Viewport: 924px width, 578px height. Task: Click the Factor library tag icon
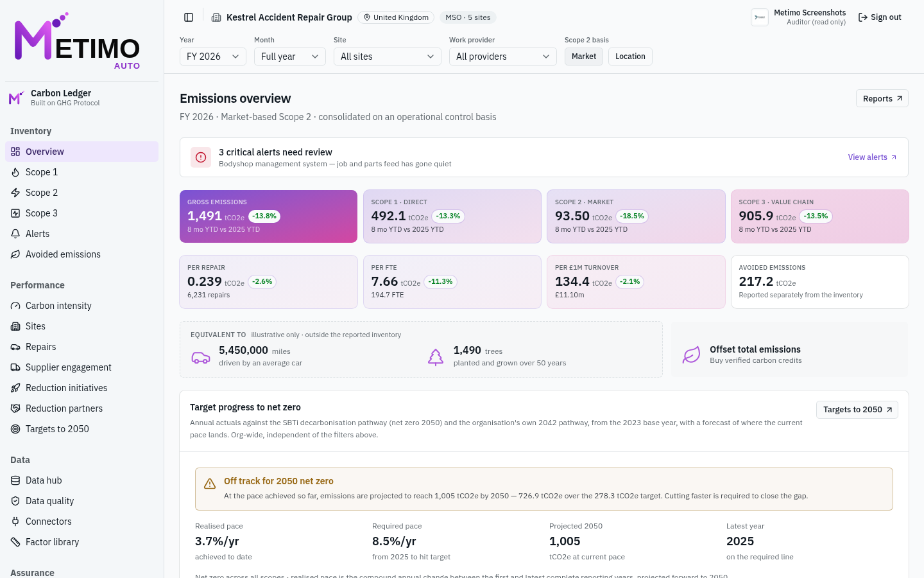click(15, 542)
